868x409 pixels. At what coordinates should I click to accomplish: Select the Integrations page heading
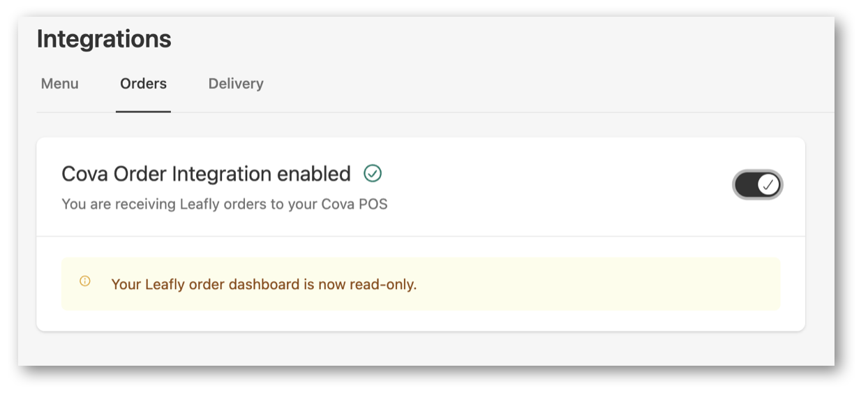point(104,38)
